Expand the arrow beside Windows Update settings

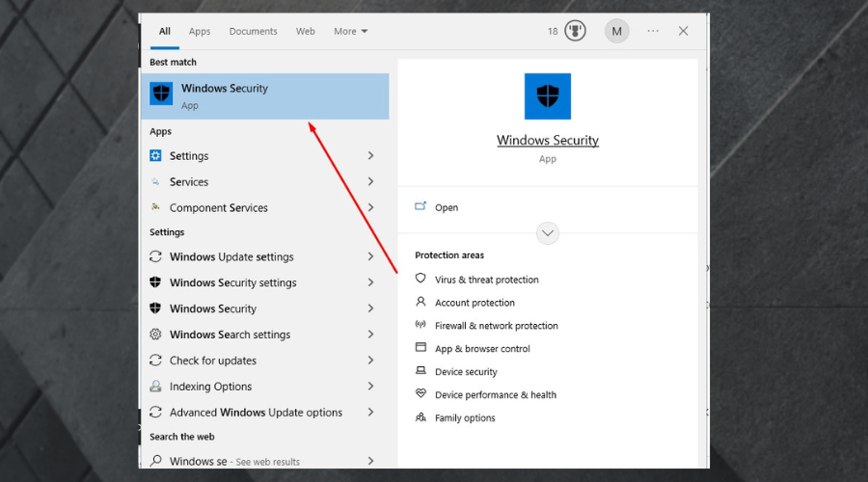371,256
